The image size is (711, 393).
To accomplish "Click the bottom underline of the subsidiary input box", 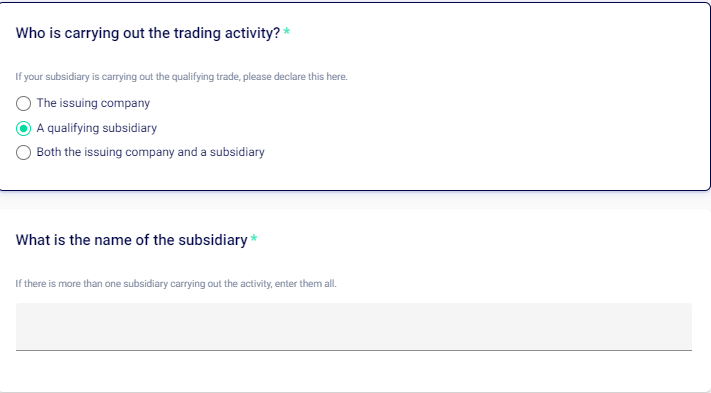I will click(x=354, y=350).
